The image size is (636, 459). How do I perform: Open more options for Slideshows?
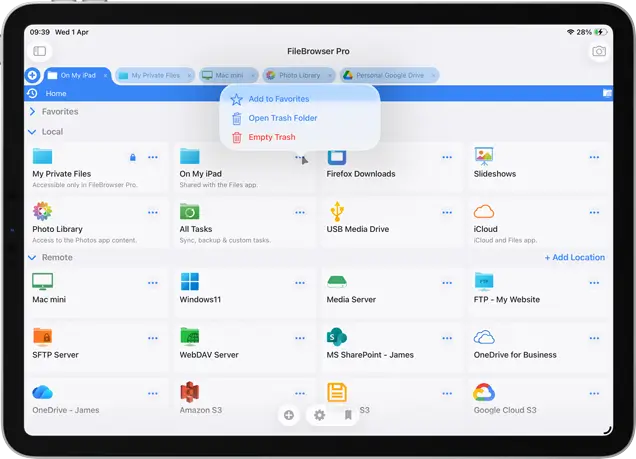click(x=594, y=157)
